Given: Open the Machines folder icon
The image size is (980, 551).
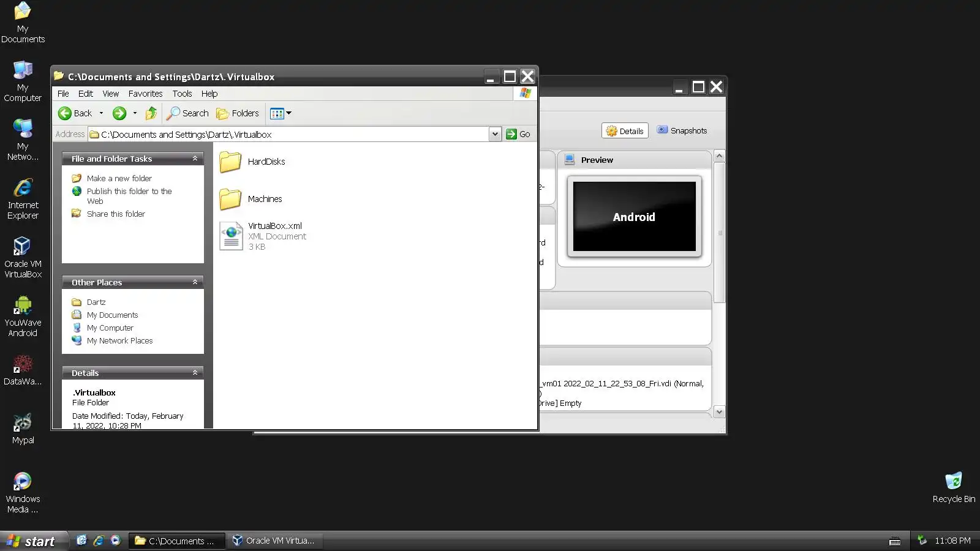Looking at the screenshot, I should [230, 199].
